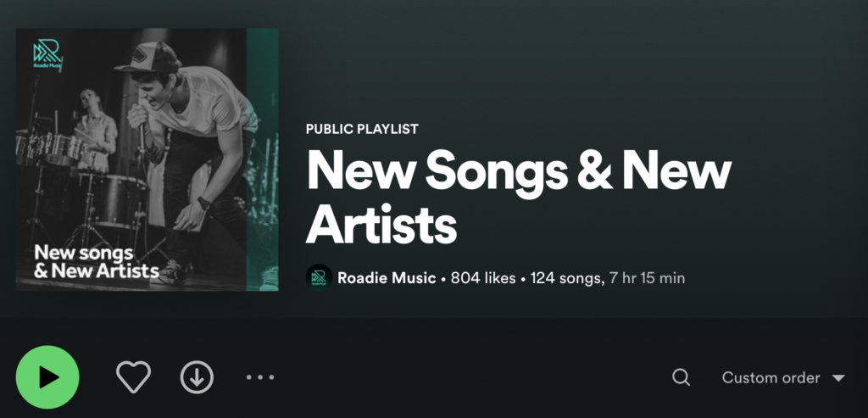Click the 124 songs count

pos(565,278)
